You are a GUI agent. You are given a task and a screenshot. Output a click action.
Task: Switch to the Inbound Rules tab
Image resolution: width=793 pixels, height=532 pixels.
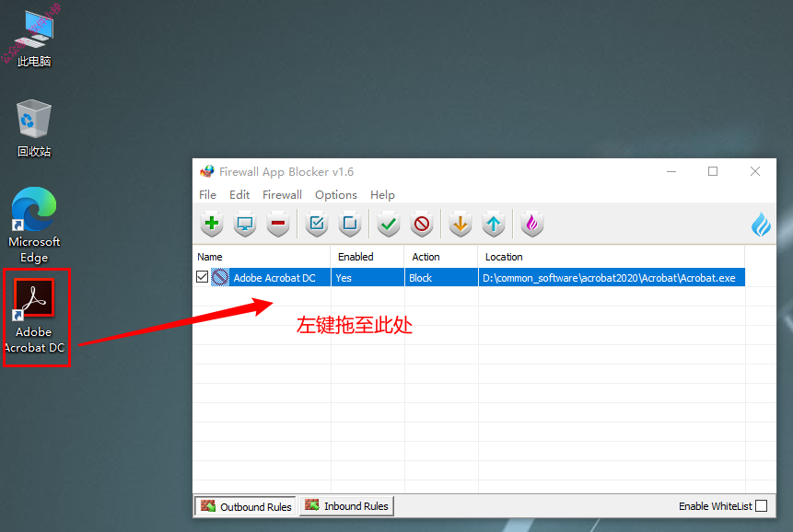[347, 505]
